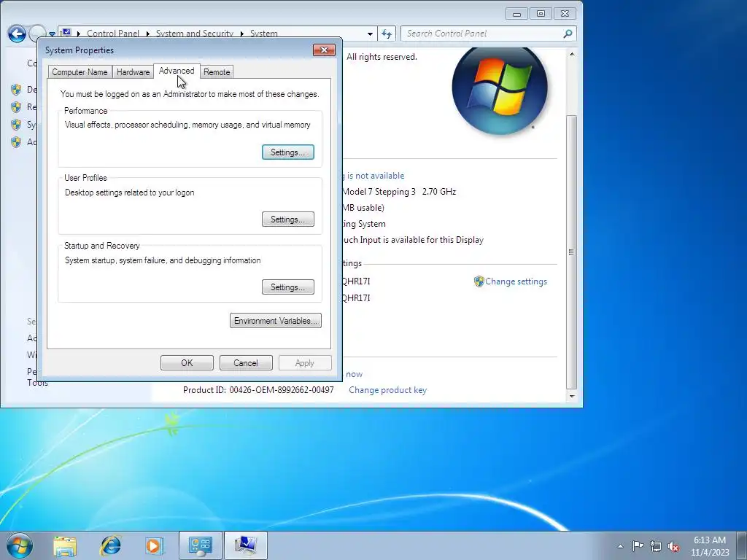Screen dimensions: 747x560
Task: Minimize the System Control Panel window
Action: [x=517, y=14]
